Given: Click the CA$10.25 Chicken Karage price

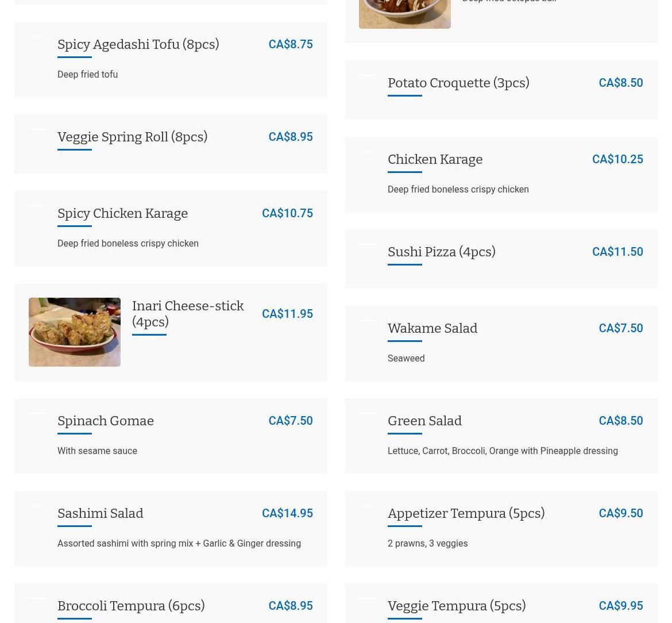Looking at the screenshot, I should coord(617,159).
